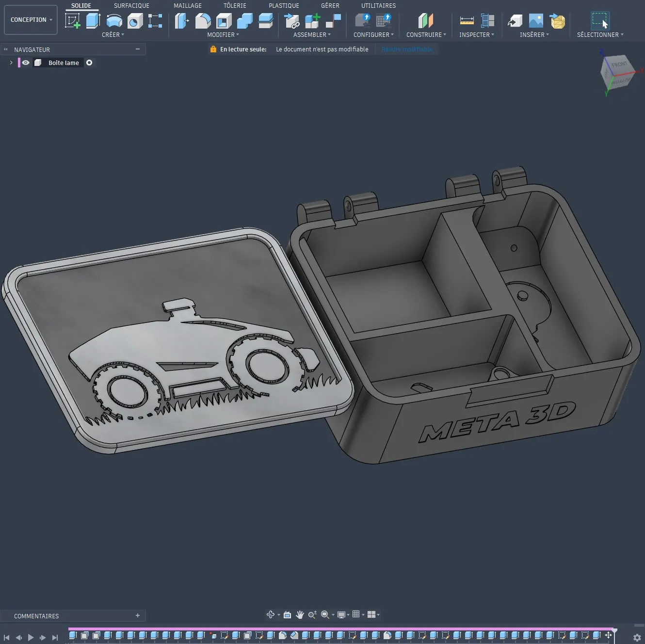Open the INSPECTER dropdown menu
This screenshot has height=644, width=645.
point(477,35)
